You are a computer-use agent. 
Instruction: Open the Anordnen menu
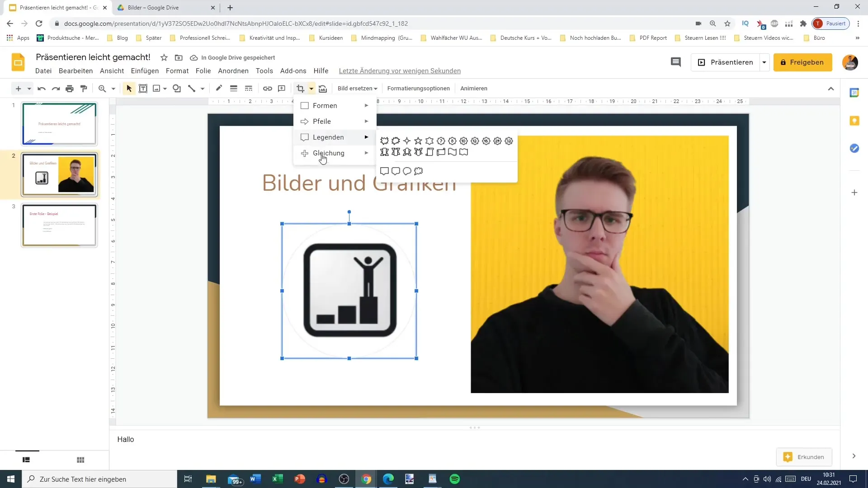pyautogui.click(x=233, y=71)
